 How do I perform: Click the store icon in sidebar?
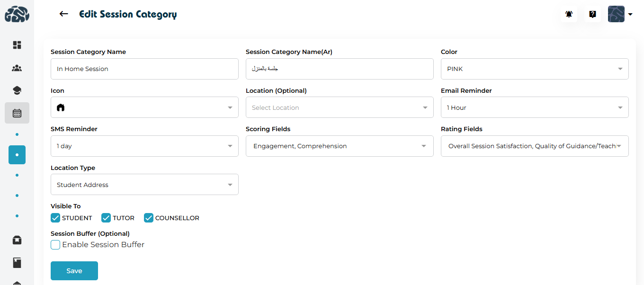pos(17,240)
